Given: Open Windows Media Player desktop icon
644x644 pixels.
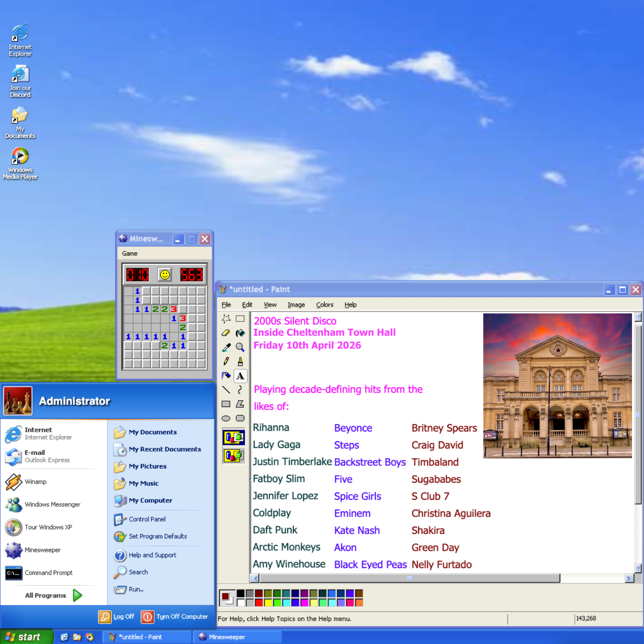Looking at the screenshot, I should click(20, 164).
